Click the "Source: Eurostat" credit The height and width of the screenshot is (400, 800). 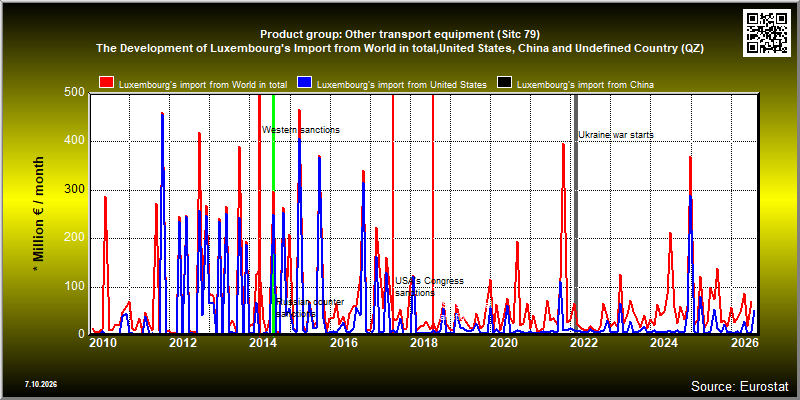tap(740, 385)
